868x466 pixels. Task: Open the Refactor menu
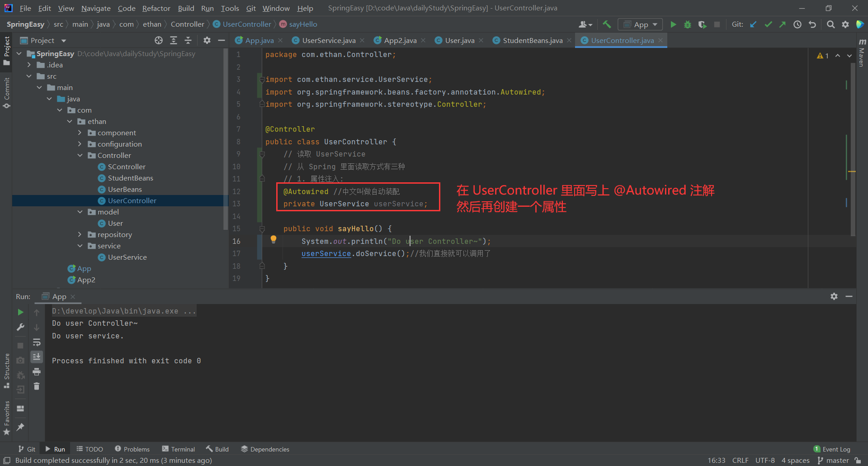[x=156, y=8]
